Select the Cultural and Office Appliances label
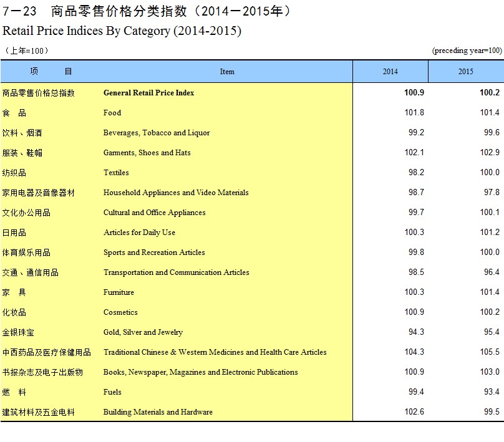 pos(154,213)
